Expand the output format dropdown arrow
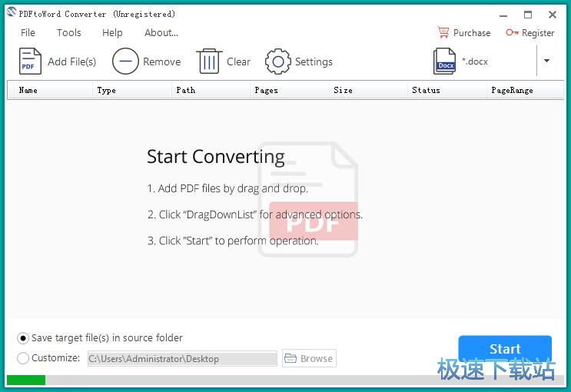The height and width of the screenshot is (392, 571). point(546,61)
